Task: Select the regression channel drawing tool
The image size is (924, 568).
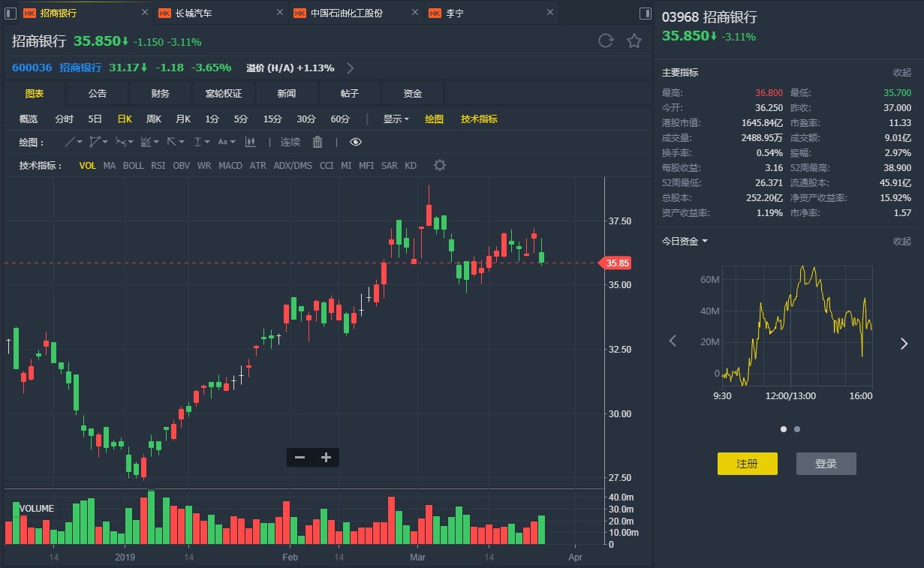Action: tap(146, 142)
